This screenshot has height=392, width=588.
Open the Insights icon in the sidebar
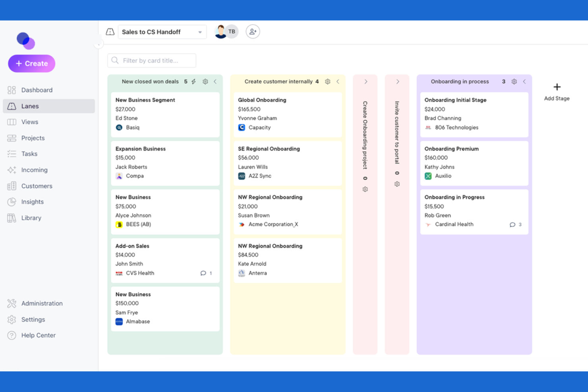tap(12, 202)
